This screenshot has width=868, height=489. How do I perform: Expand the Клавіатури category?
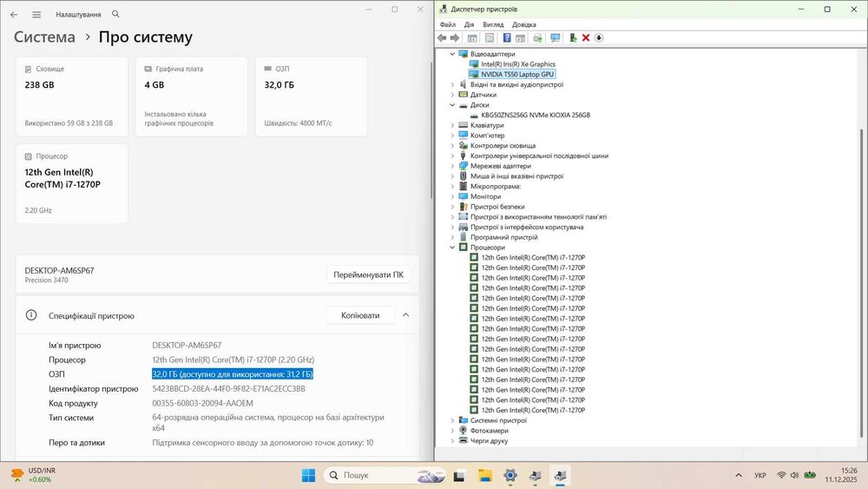[x=452, y=125]
